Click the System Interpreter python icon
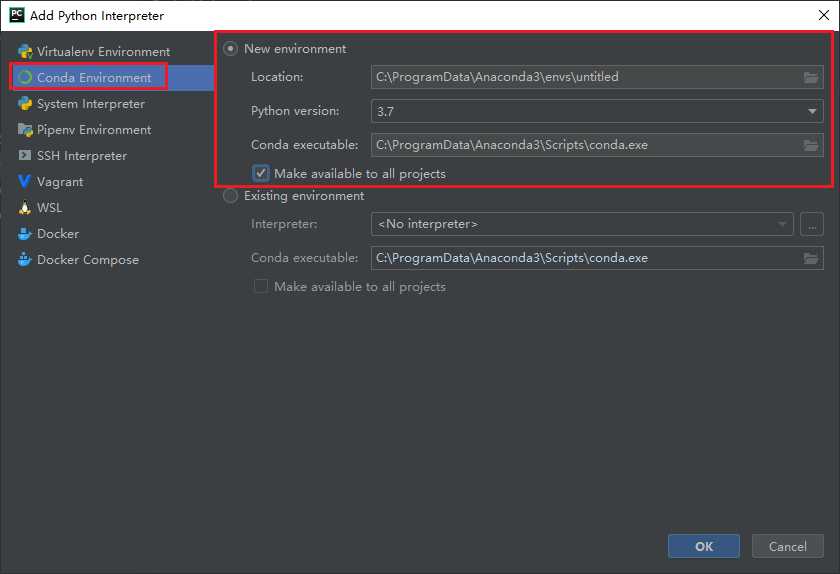Viewport: 840px width, 574px height. point(25,103)
